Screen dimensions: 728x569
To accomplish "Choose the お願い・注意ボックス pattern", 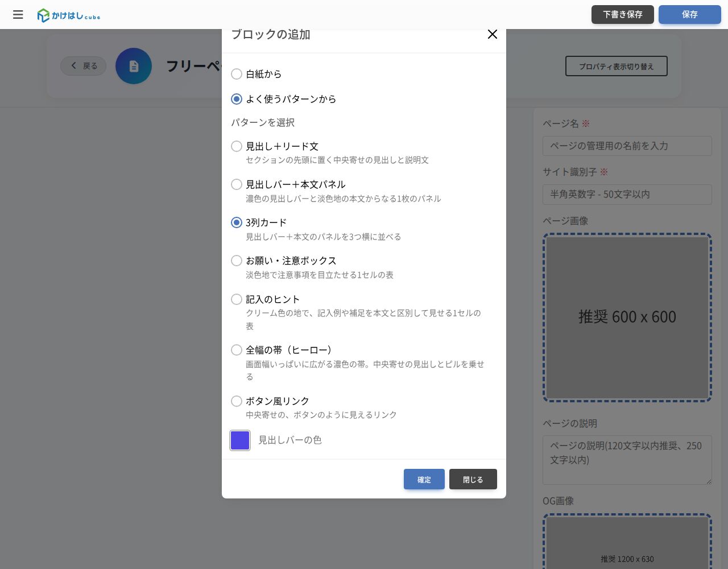I will (237, 261).
